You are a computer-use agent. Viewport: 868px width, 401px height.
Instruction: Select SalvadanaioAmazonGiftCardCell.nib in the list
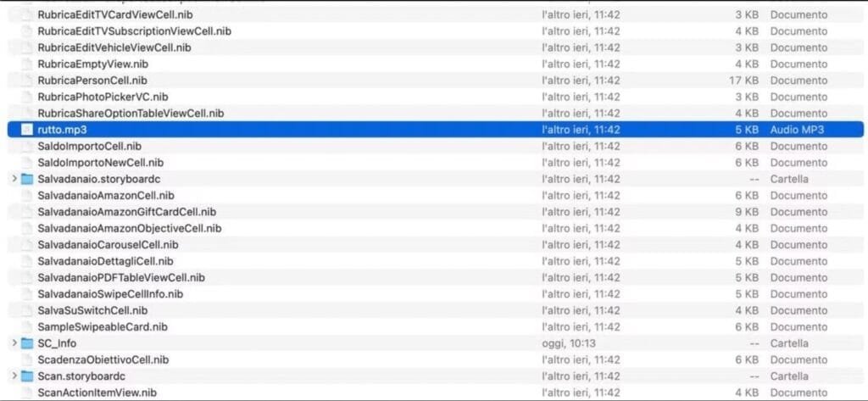pos(127,212)
